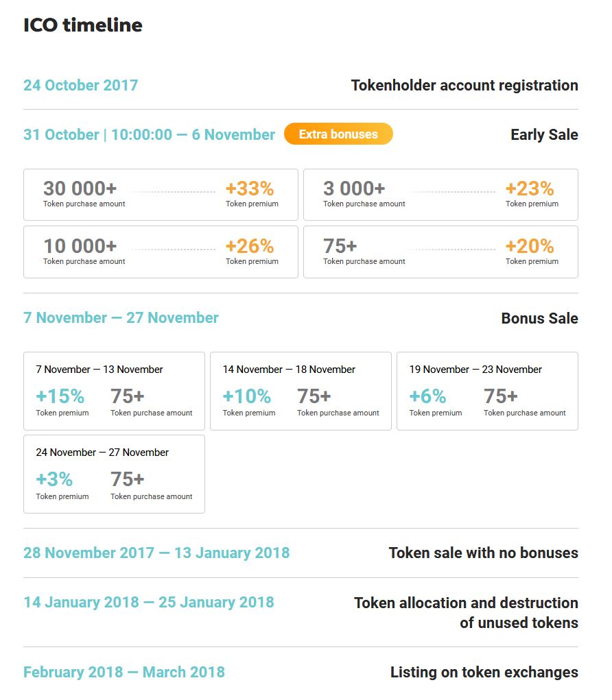Viewport: 612px width, 700px height.
Task: Open the 19 November – 23 November bonus card
Action: coord(487,391)
